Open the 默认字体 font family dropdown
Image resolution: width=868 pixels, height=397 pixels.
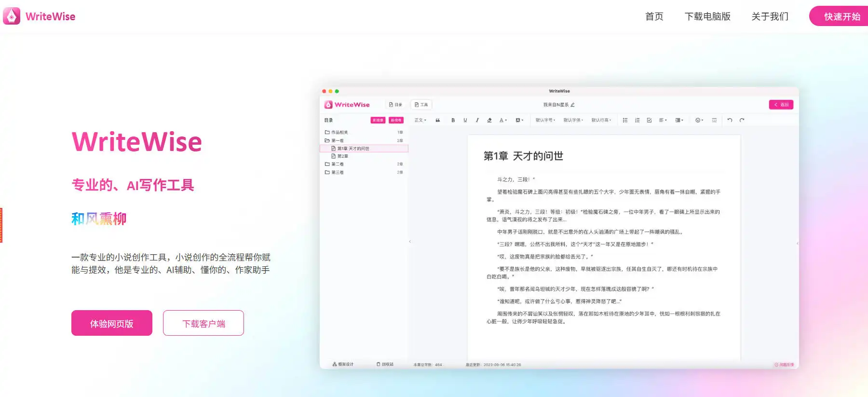[x=573, y=120]
